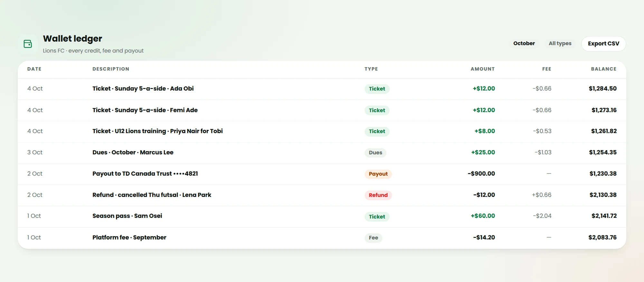Click the -$2.04 fee value

[x=542, y=216]
